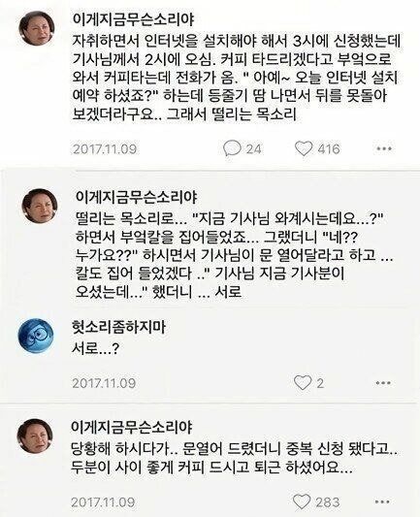The width and height of the screenshot is (420, 517).
Task: Select the 2017.11.09 date beside 283 likes
Action: [x=103, y=502]
